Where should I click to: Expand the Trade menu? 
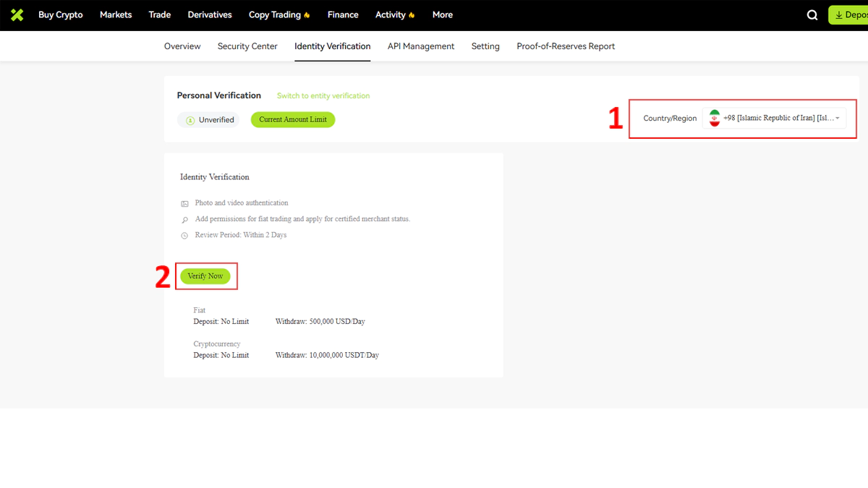159,14
